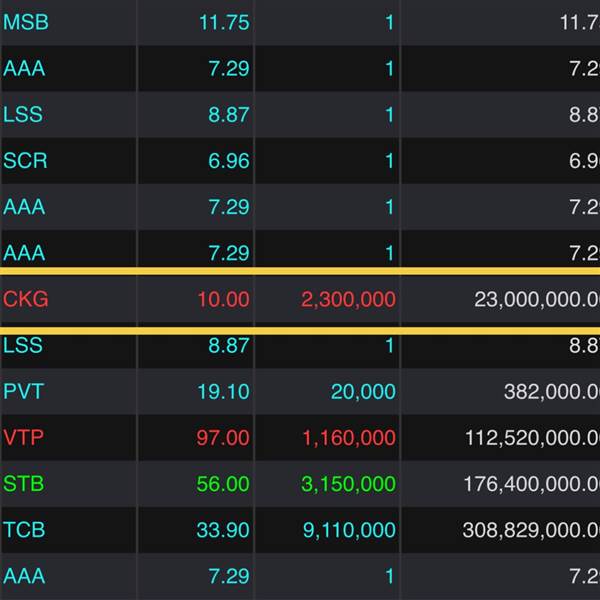Viewport: 600px width, 600px height.
Task: Open the TCB ticker symbol
Action: tap(24, 530)
